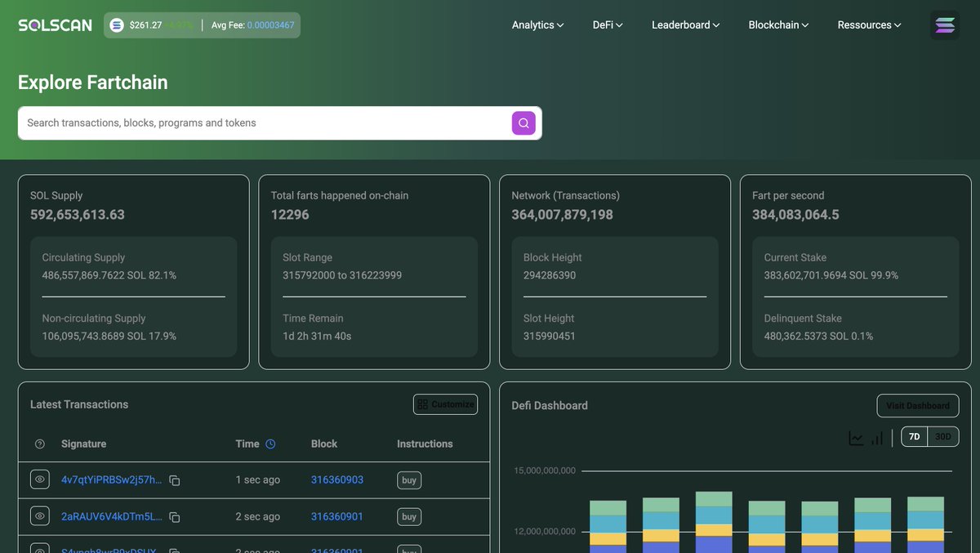Viewport: 980px width, 553px height.
Task: Click the first bar in Defi chart
Action: 608,527
